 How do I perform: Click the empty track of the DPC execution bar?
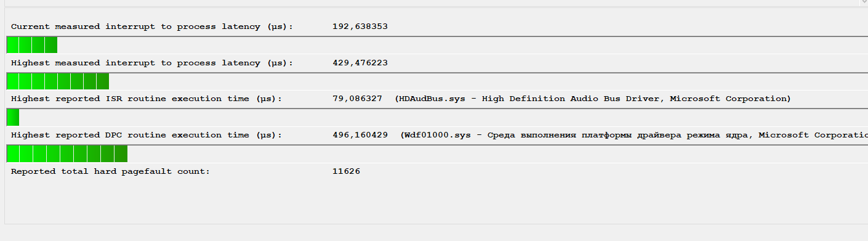[497, 153]
